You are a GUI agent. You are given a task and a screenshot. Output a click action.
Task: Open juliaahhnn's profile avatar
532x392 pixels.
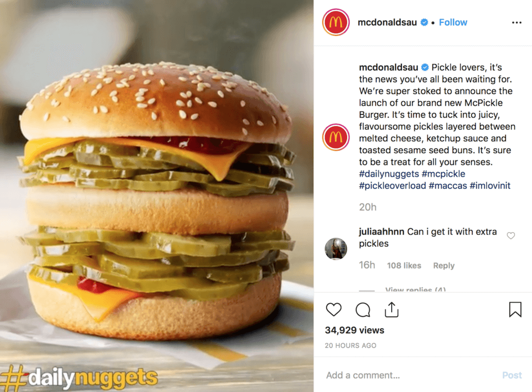pyautogui.click(x=336, y=249)
